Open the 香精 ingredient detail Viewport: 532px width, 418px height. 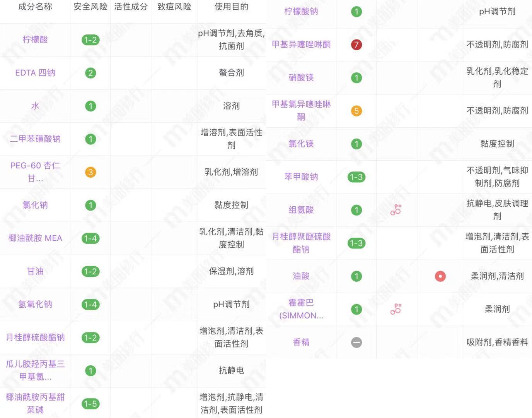click(301, 342)
